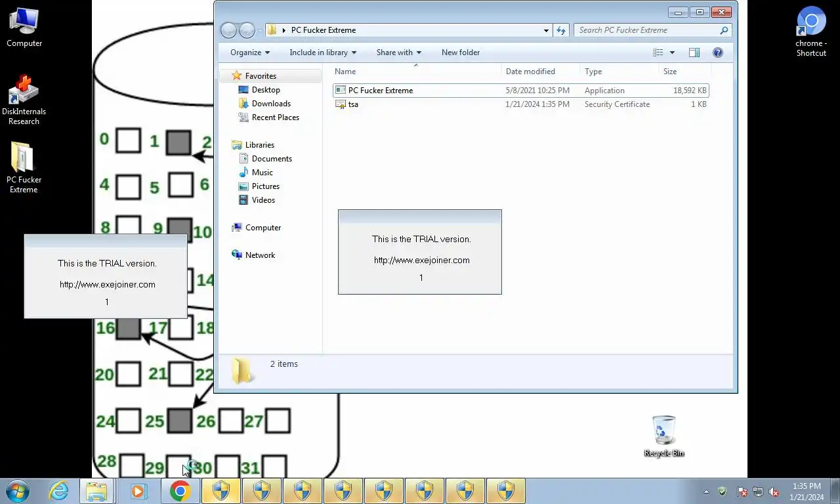Image resolution: width=840 pixels, height=504 pixels.
Task: Go back using the Explorer Back arrow
Action: click(228, 30)
